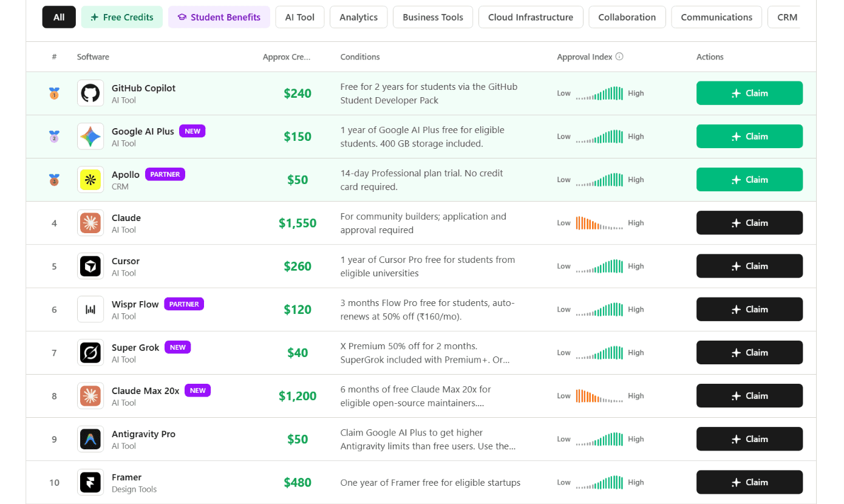The image size is (844, 504).
Task: Claim the Framer offer
Action: click(x=749, y=482)
